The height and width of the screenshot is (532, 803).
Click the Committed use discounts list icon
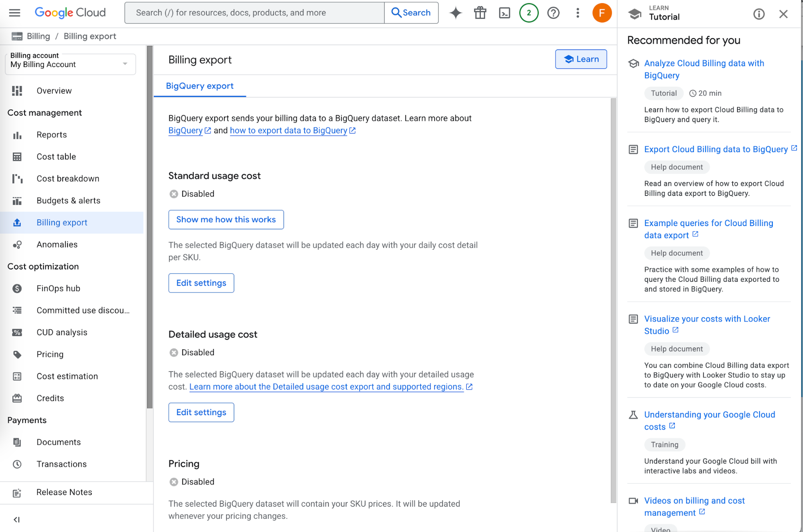(17, 310)
